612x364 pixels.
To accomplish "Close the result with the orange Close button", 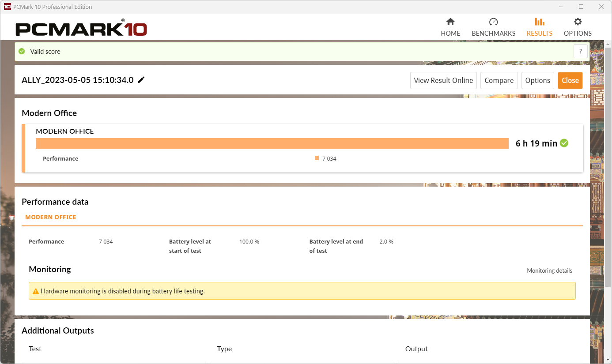I will click(570, 80).
